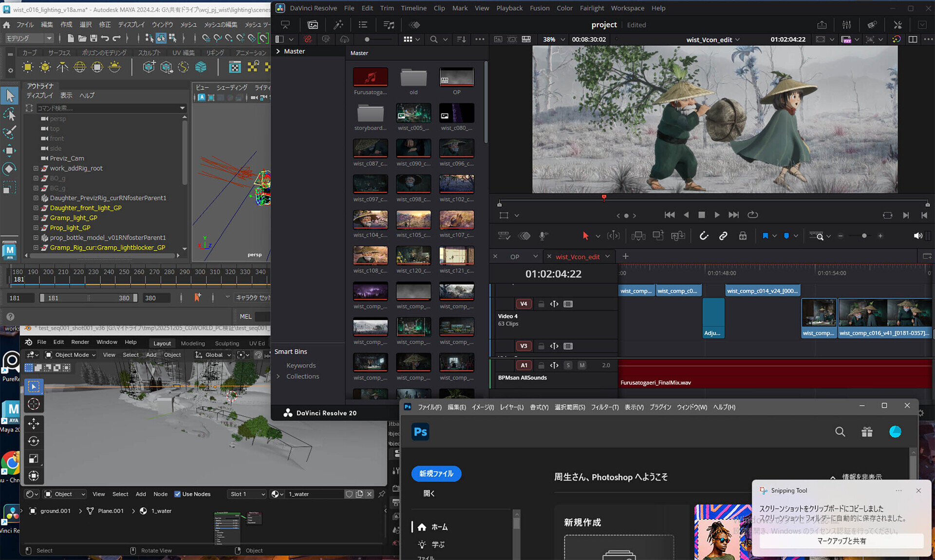Click Blender's Cursor tool icon

click(34, 404)
